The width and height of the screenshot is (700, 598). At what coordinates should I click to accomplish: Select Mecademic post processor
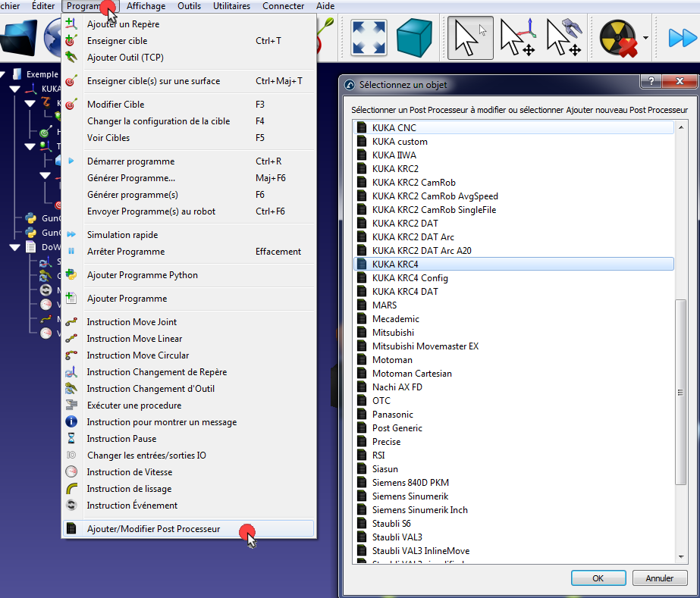click(x=514, y=318)
